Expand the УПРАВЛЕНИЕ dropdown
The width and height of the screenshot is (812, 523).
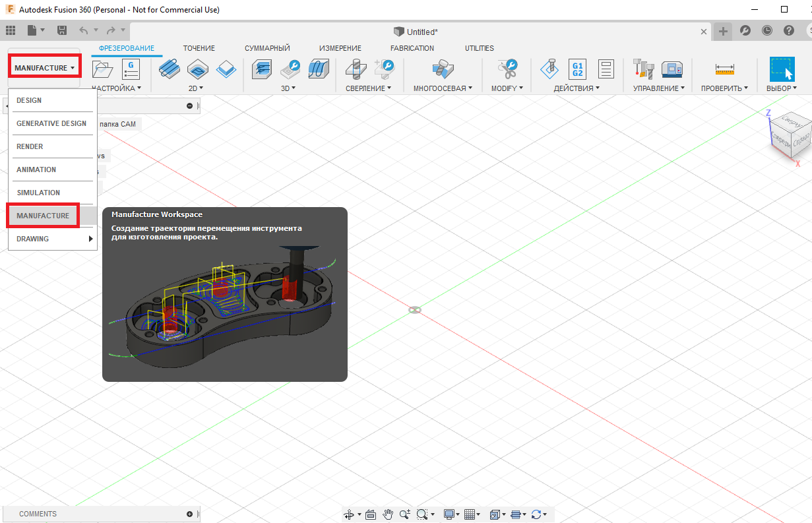point(659,88)
